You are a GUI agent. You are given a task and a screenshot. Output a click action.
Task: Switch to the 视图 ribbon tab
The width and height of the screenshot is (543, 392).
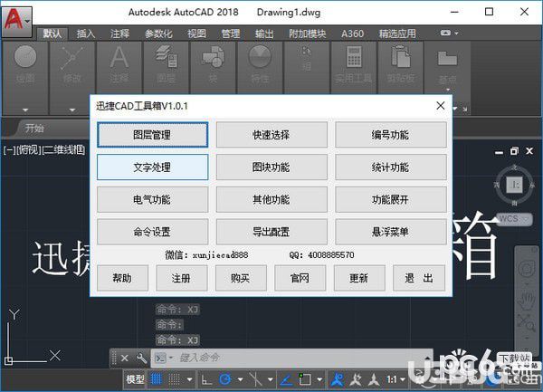click(x=196, y=33)
